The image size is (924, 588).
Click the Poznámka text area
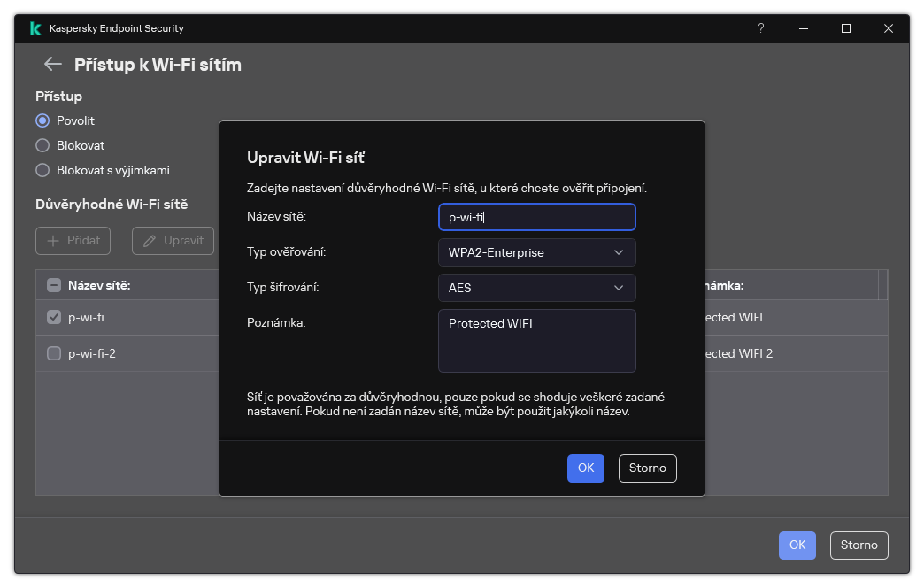point(536,341)
